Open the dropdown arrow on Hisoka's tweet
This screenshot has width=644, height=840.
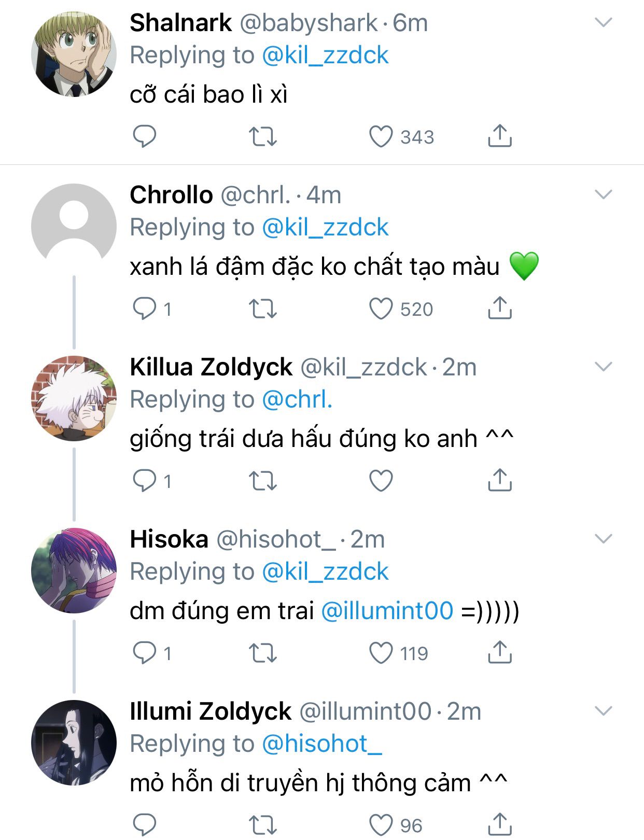tap(604, 539)
